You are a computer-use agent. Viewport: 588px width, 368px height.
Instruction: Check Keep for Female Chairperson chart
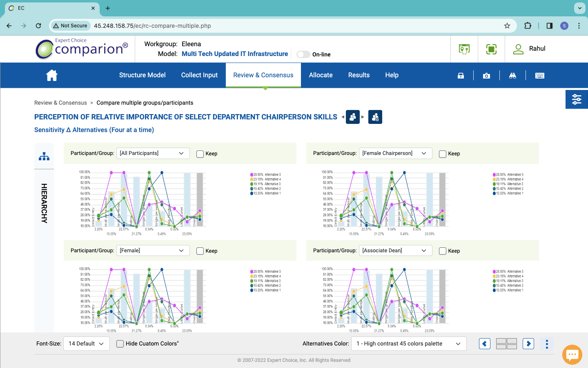click(x=443, y=154)
